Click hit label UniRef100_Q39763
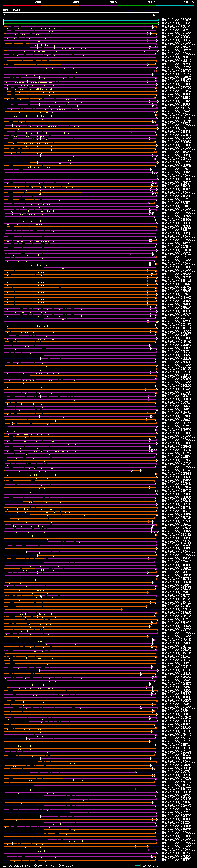 point(177,71)
